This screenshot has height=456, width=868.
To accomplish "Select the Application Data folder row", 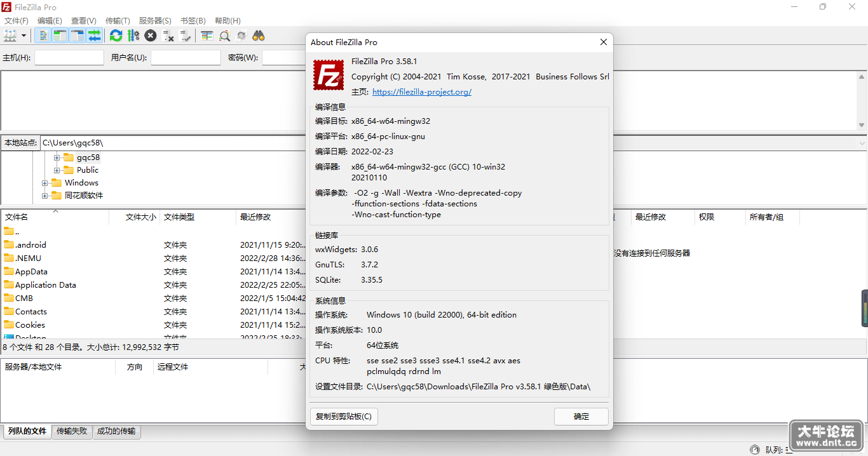I will pyautogui.click(x=154, y=285).
